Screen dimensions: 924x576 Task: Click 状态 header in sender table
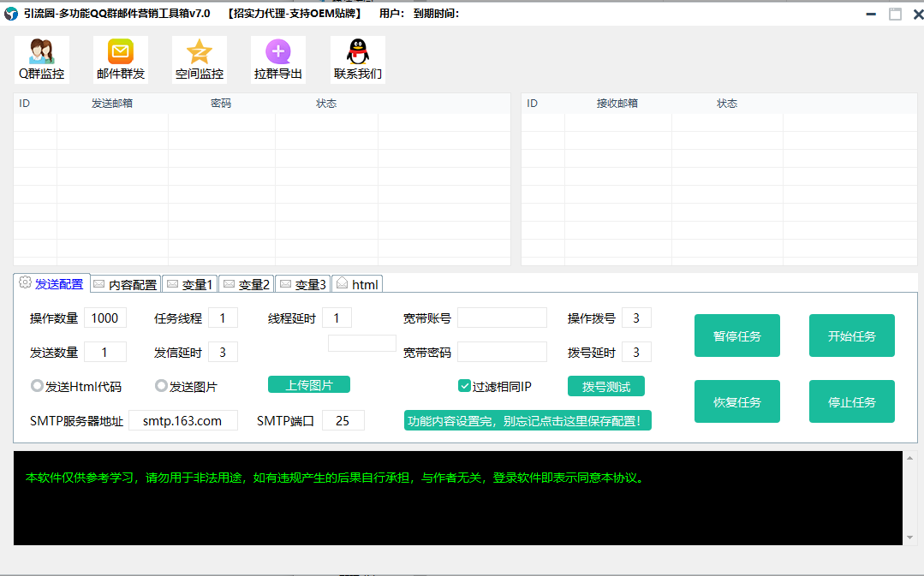coord(326,104)
